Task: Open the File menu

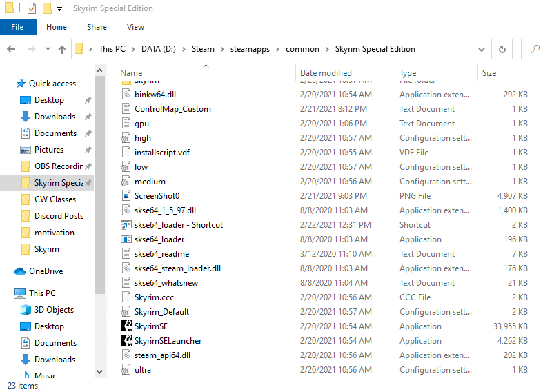Action: (18, 27)
